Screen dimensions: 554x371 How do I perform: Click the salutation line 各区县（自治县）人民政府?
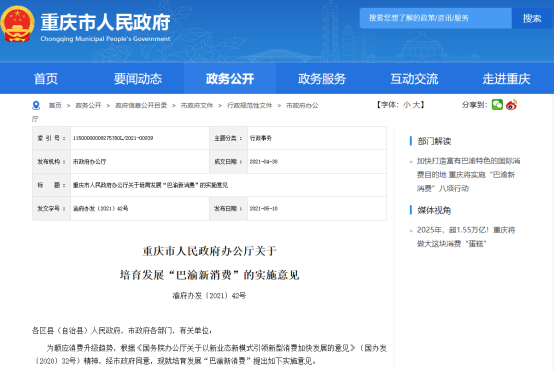point(122,331)
